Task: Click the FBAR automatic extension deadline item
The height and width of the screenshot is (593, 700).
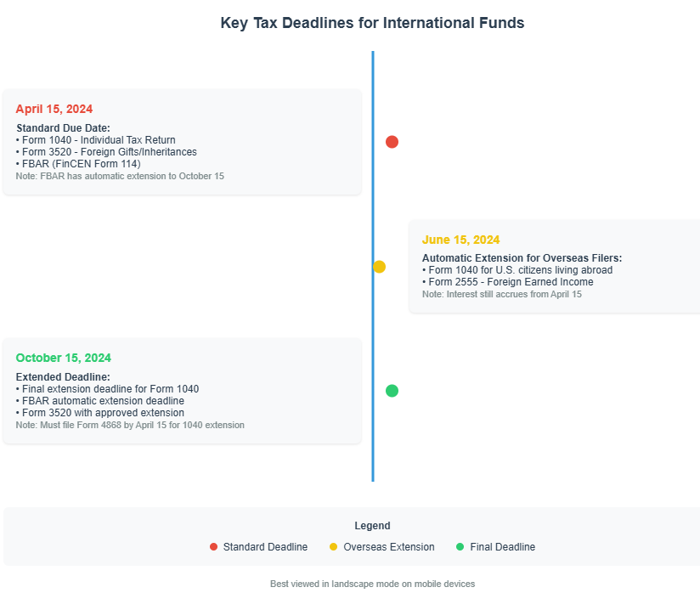Action: click(99, 401)
